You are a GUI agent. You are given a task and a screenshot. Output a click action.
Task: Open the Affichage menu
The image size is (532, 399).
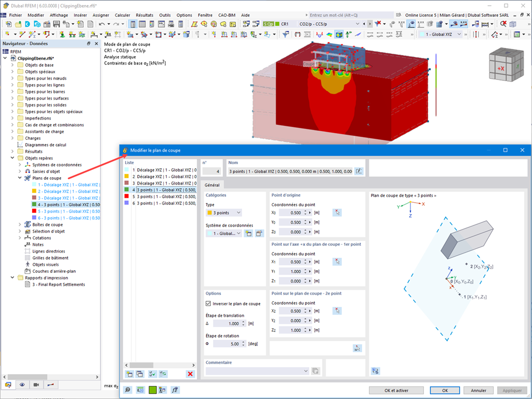point(59,15)
